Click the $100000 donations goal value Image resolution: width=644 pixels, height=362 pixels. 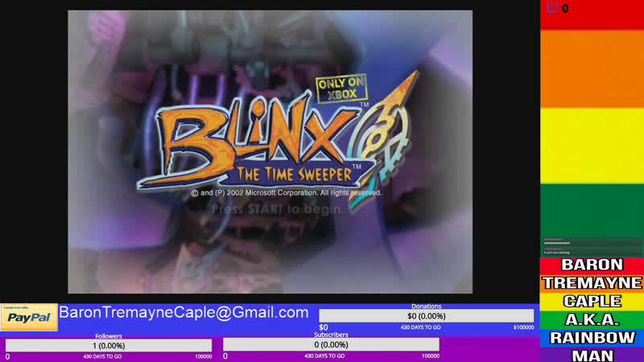(x=524, y=327)
